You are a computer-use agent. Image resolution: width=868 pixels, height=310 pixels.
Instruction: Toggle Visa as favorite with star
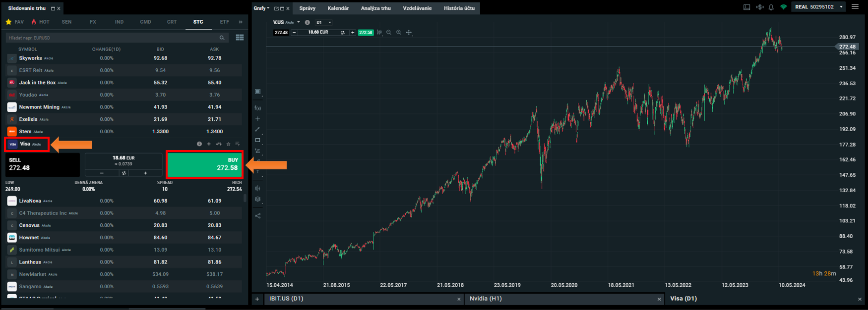point(228,144)
